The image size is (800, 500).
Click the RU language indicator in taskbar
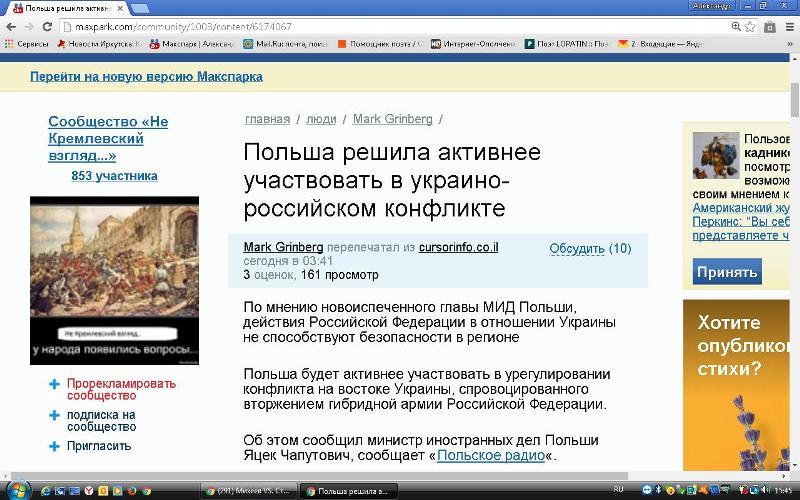point(618,490)
